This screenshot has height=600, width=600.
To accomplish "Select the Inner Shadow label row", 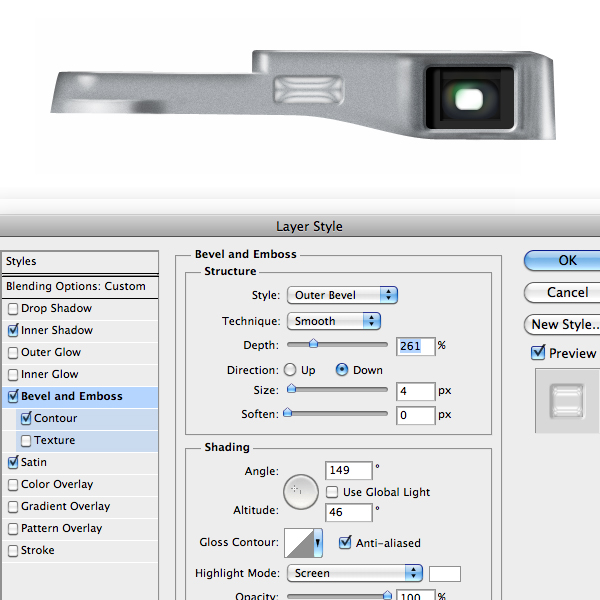I will point(80,331).
